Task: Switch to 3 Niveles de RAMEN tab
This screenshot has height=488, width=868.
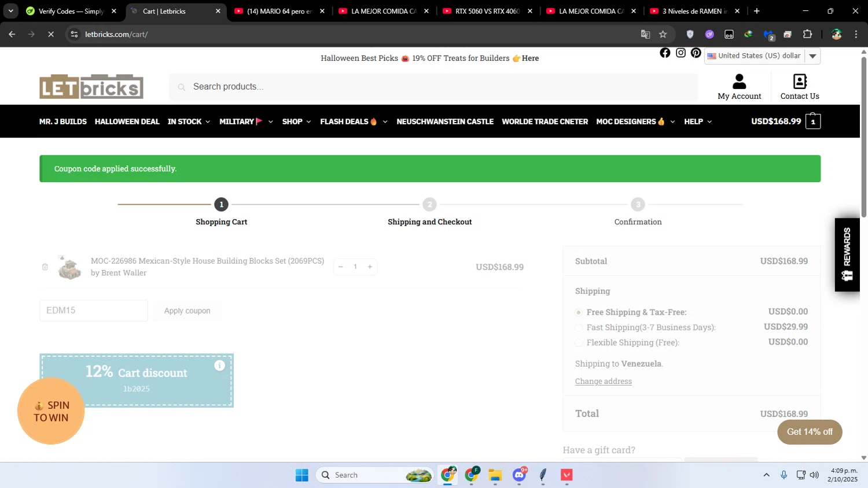Action: tap(694, 11)
